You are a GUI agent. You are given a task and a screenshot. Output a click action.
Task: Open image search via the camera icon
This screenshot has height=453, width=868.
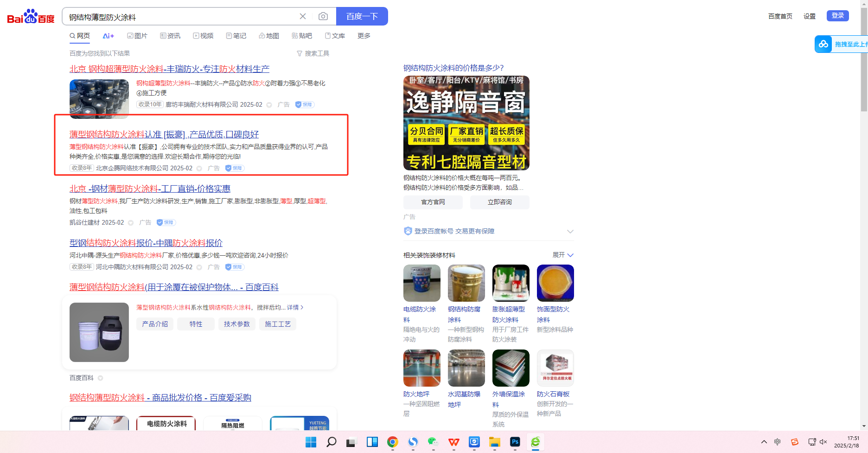coord(323,17)
